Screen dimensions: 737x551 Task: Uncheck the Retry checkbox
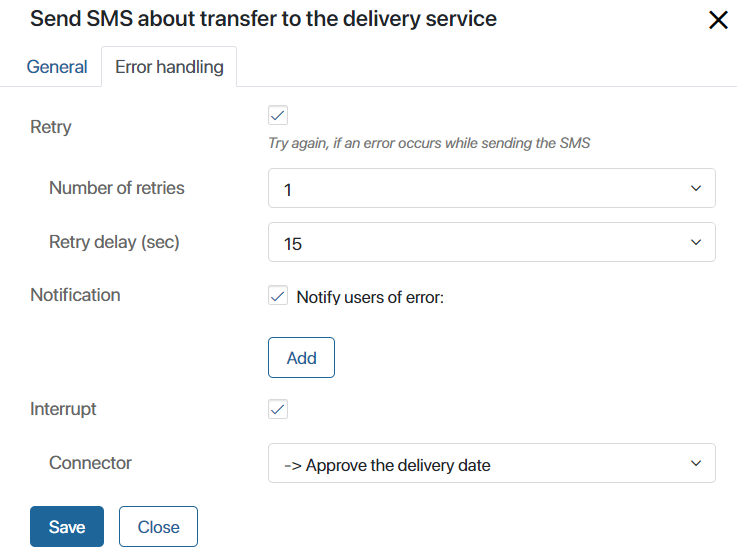point(278,115)
